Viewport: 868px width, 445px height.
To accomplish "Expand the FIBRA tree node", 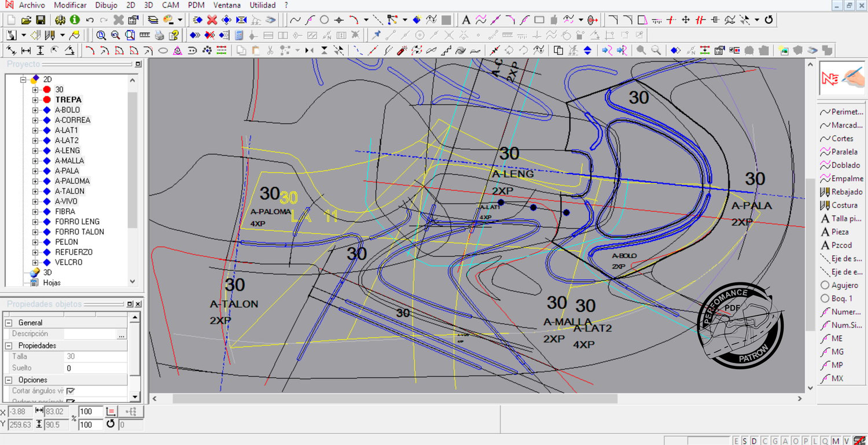I will point(35,212).
